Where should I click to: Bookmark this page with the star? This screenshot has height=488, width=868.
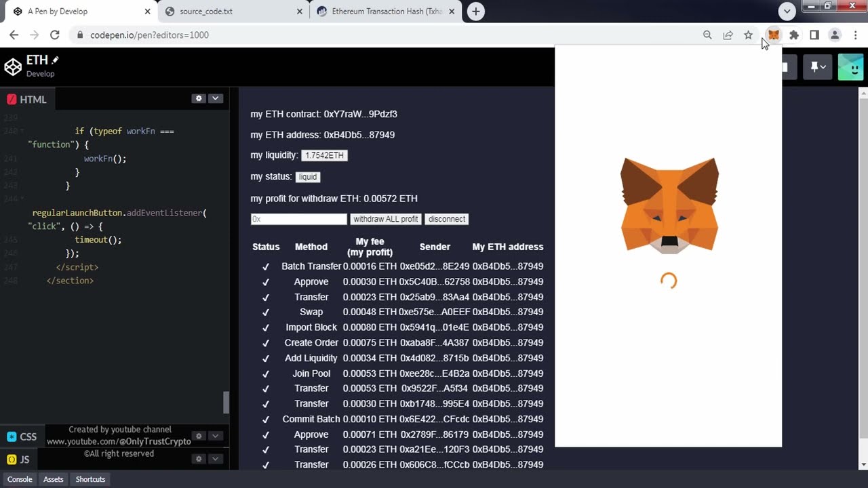click(748, 35)
